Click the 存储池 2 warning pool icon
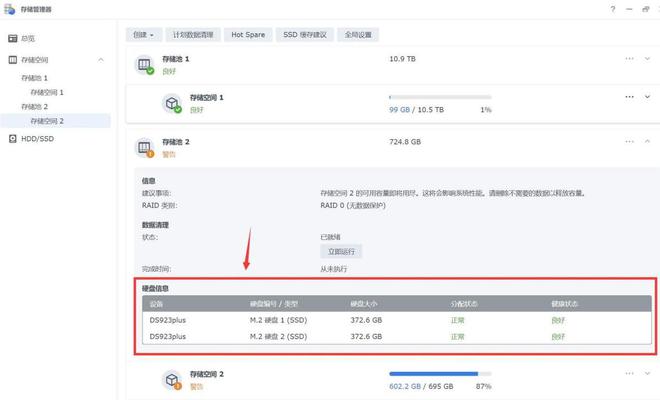 point(145,148)
